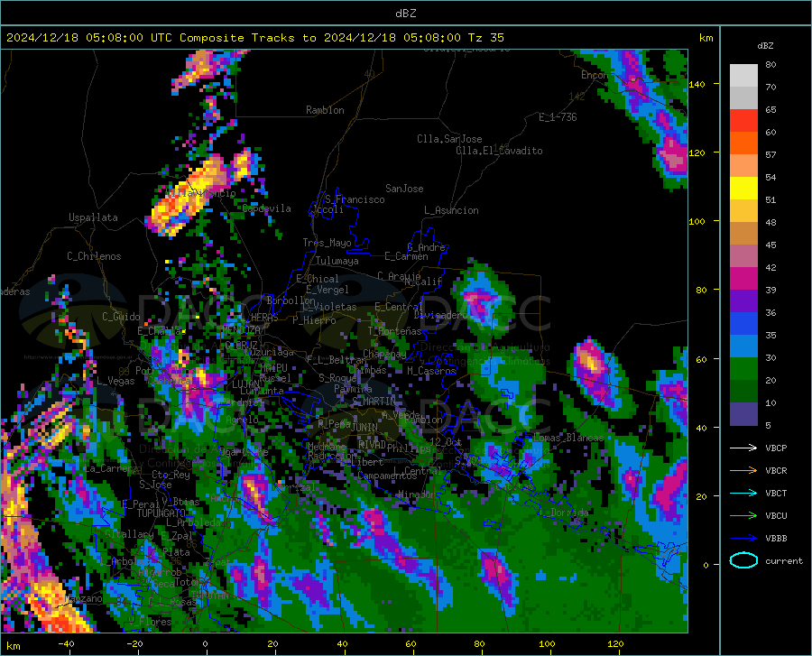Click the JUNIN map label
The width and height of the screenshot is (812, 656).
(x=364, y=427)
